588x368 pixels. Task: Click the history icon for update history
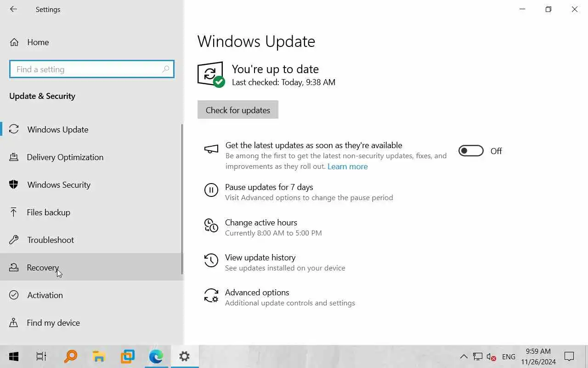click(211, 260)
